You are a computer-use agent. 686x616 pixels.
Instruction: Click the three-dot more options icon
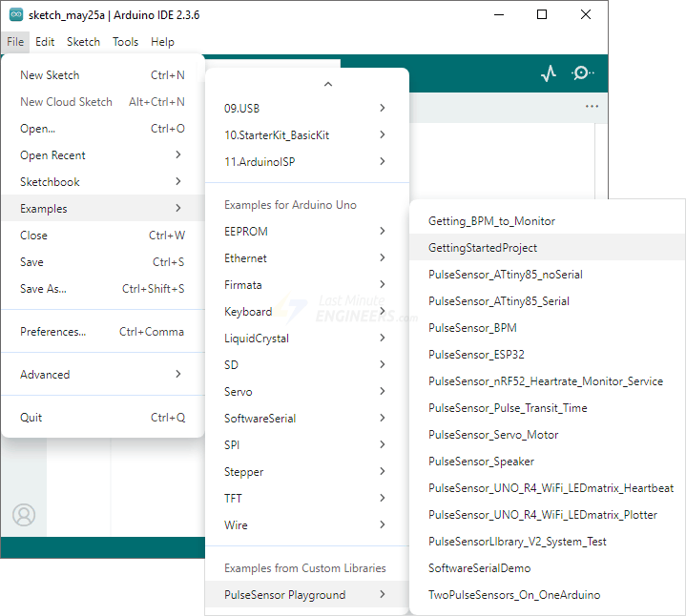(592, 106)
